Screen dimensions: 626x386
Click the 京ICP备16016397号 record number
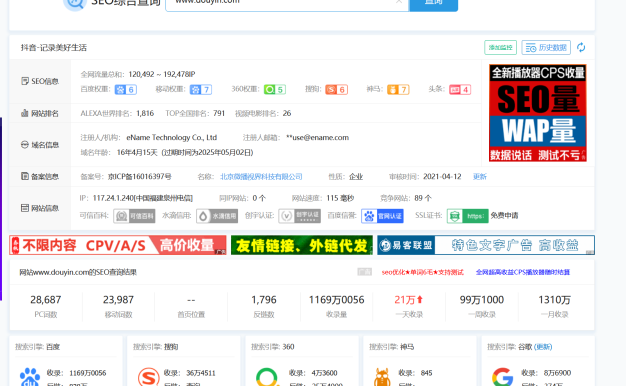tap(139, 176)
